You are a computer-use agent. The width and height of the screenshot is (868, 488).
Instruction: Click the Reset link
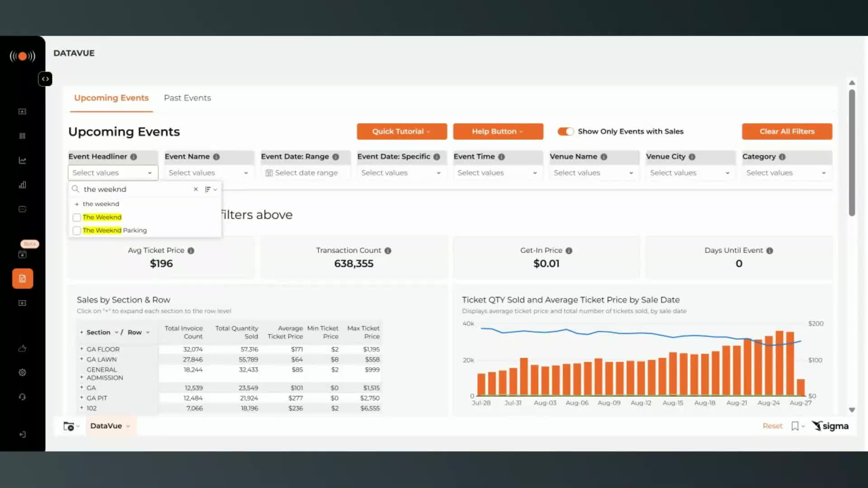(772, 426)
